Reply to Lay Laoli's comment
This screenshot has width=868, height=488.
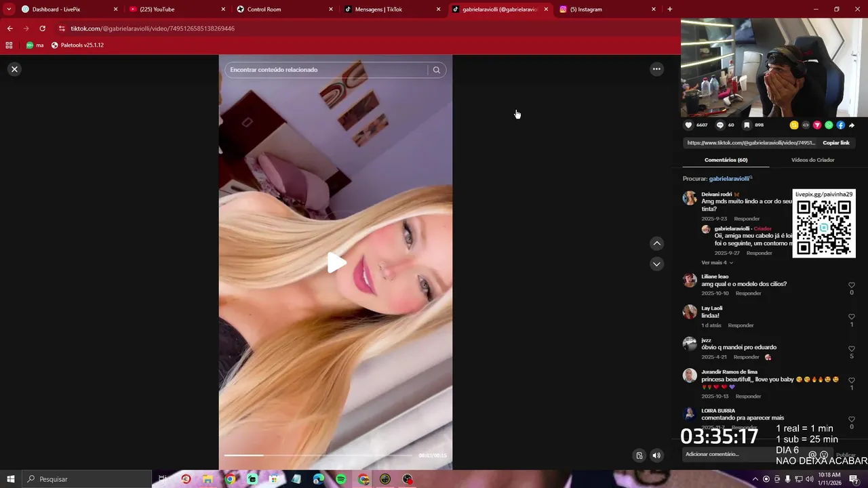[741, 325]
